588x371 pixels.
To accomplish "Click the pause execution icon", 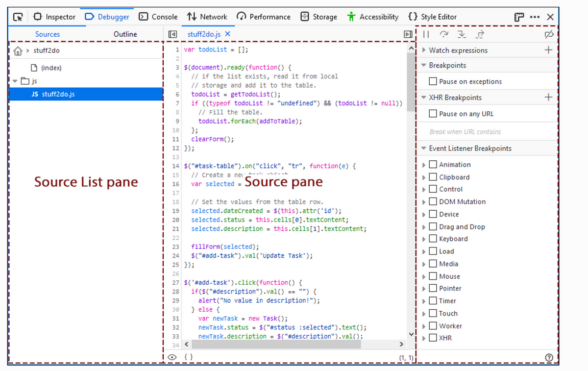I will [x=426, y=34].
